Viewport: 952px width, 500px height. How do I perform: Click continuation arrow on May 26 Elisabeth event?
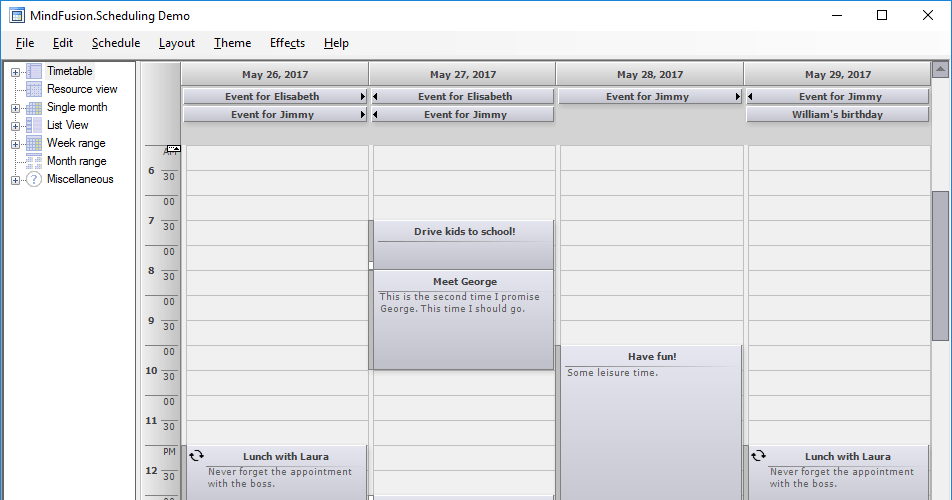click(362, 96)
